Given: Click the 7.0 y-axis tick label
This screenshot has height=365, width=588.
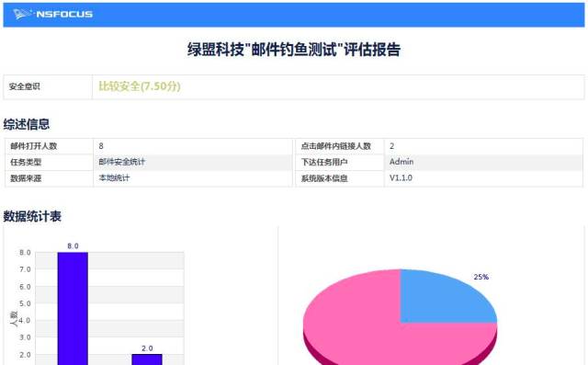Looking at the screenshot, I should [x=25, y=269].
